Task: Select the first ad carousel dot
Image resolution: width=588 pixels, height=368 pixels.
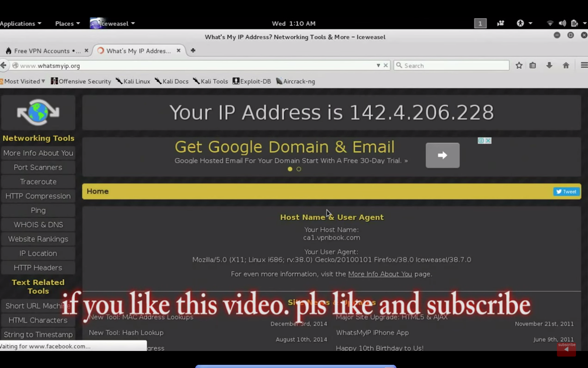Action: (290, 169)
